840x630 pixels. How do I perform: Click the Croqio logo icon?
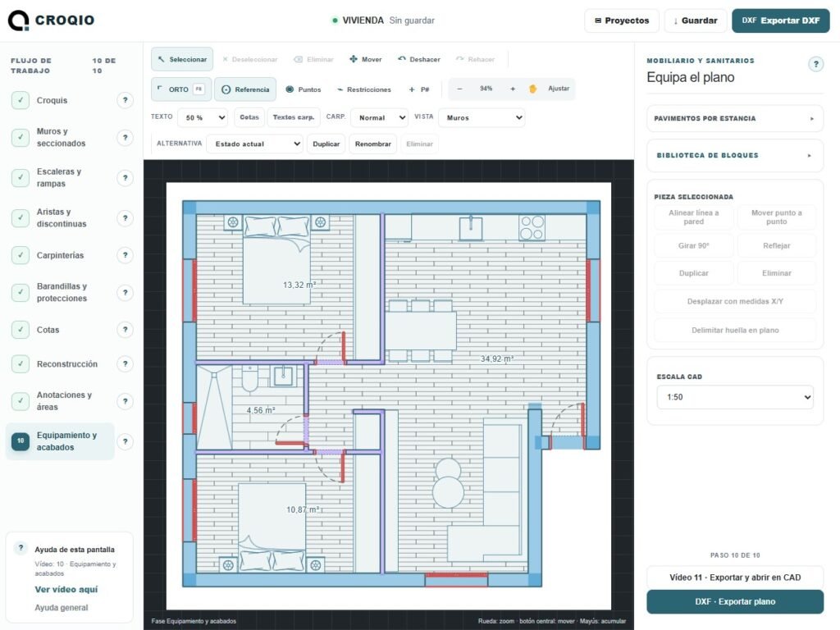pyautogui.click(x=19, y=21)
